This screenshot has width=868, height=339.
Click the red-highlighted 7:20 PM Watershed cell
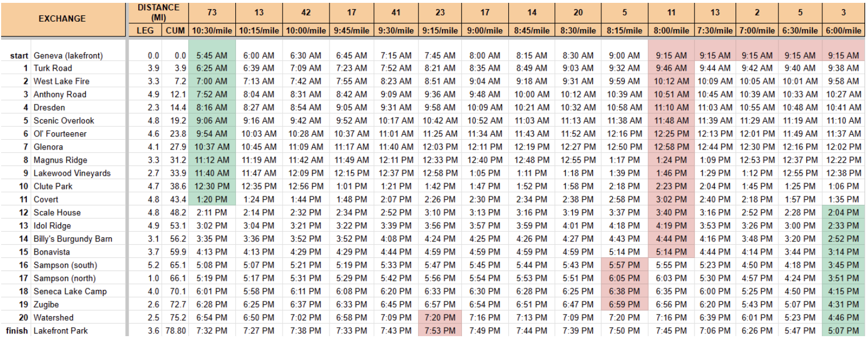[x=440, y=318]
